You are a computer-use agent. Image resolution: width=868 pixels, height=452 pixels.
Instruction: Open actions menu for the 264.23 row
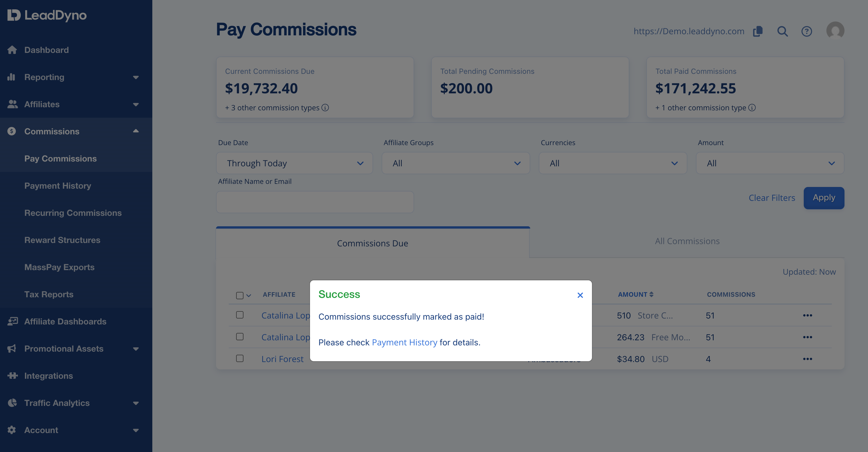pos(808,337)
